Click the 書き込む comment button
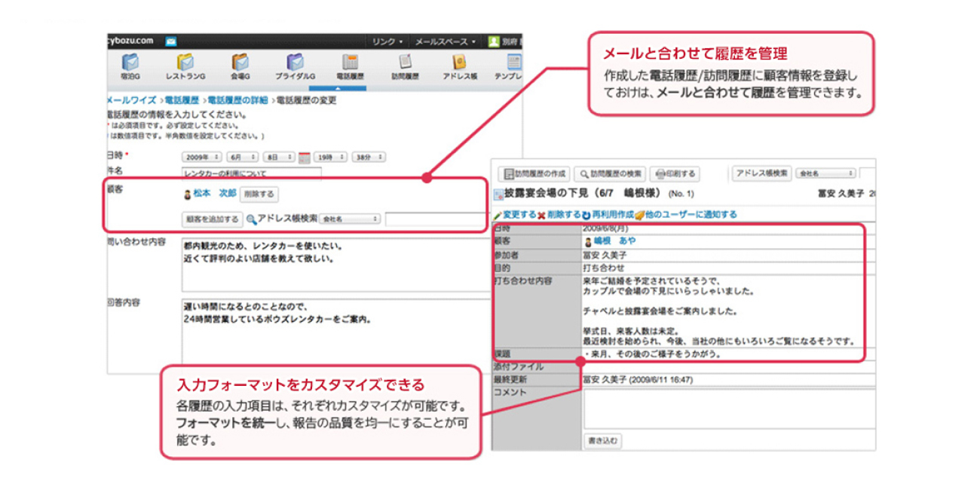 [604, 442]
